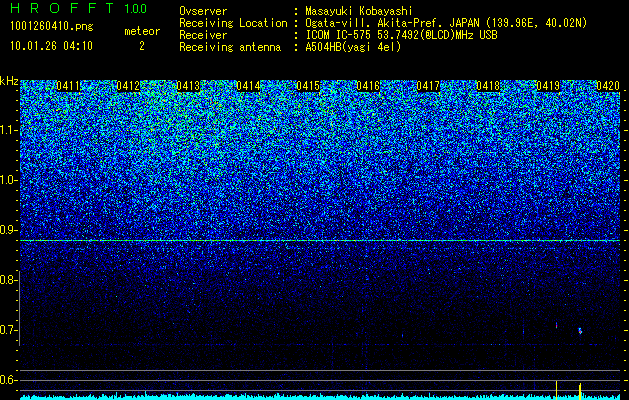Viewport: 629px width, 400px height.
Task: Click the 0.9 kHz axis label
Action: (x=8, y=230)
